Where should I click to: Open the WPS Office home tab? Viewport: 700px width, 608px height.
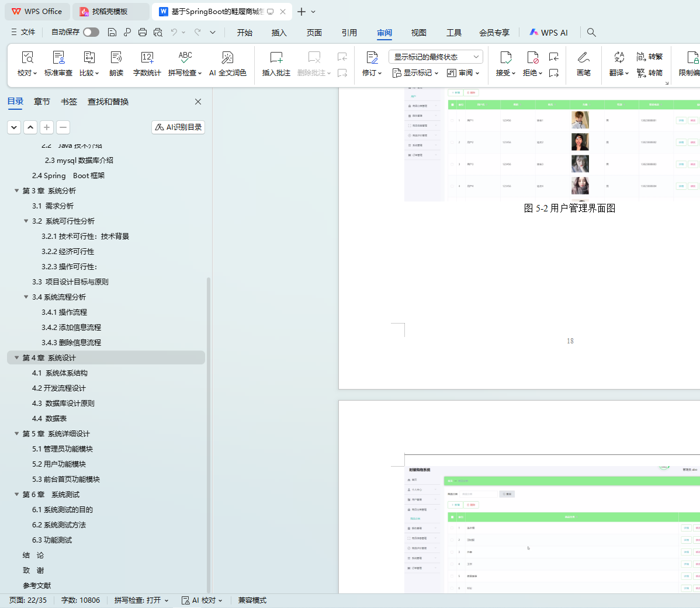click(37, 12)
